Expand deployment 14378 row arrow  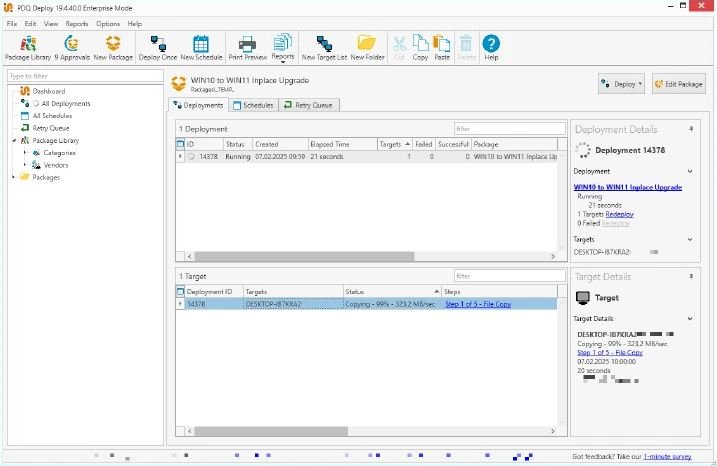tap(180, 156)
